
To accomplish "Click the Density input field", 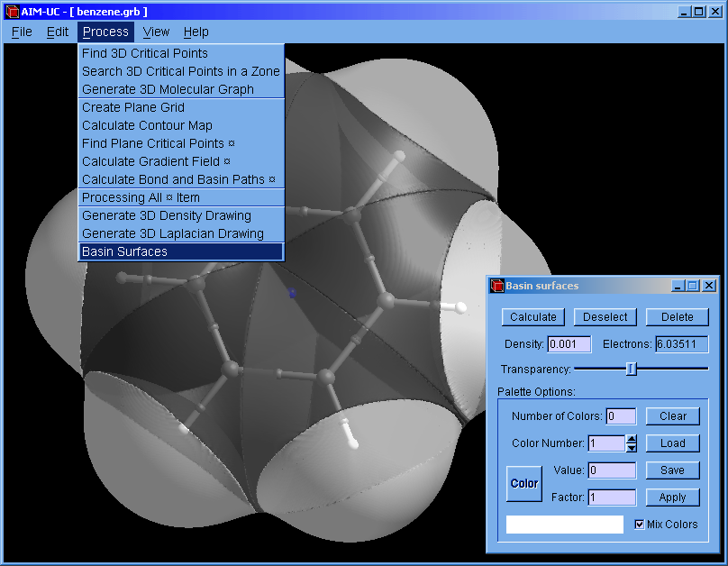I will [x=569, y=344].
